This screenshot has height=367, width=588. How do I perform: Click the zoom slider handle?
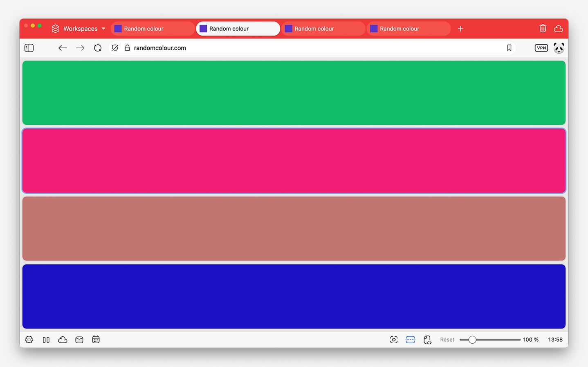click(472, 340)
